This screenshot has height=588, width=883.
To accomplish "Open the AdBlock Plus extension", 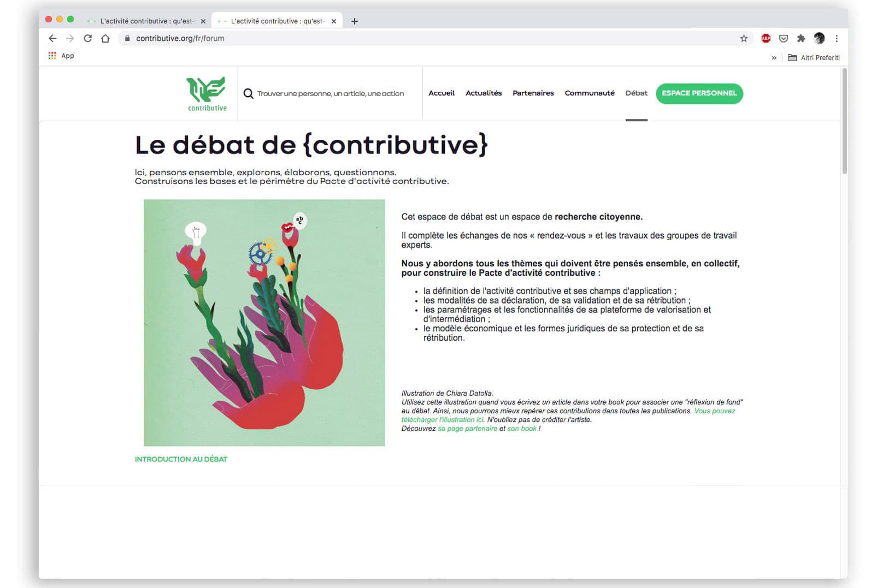I will (x=766, y=38).
